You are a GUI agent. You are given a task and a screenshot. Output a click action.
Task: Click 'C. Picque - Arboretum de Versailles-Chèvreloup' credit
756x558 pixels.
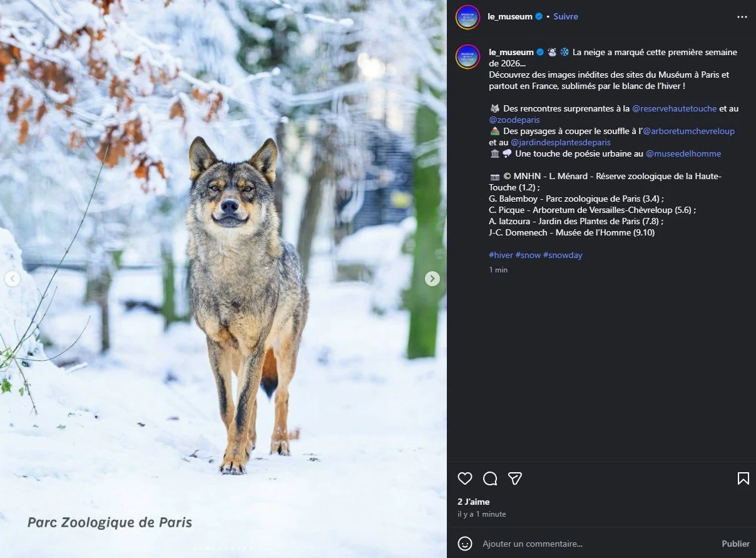(593, 210)
